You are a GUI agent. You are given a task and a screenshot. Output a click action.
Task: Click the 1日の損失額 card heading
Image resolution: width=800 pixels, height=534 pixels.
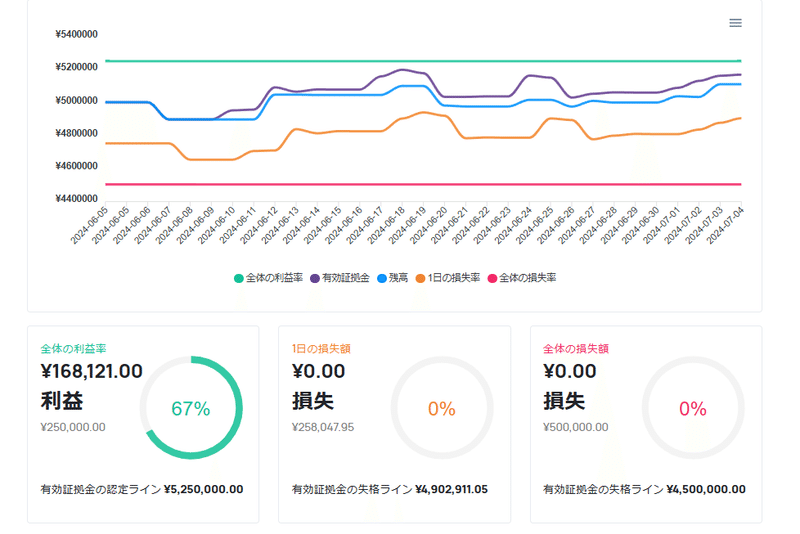321,349
